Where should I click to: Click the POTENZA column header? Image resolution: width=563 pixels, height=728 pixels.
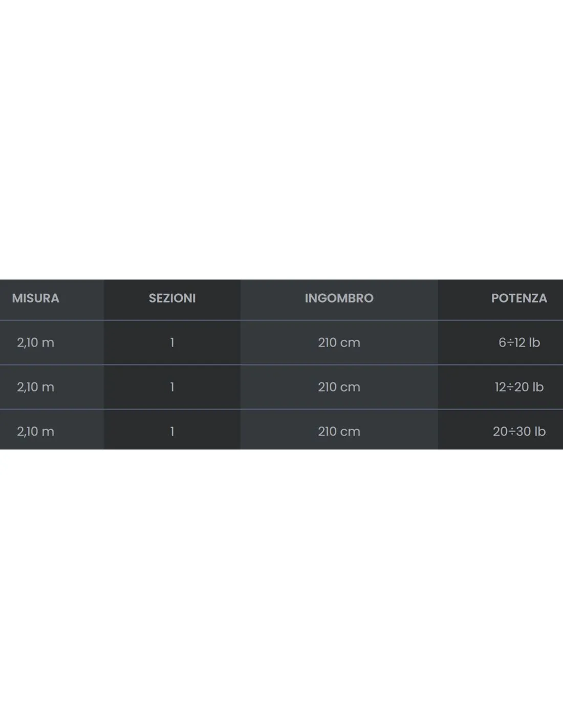click(x=519, y=298)
